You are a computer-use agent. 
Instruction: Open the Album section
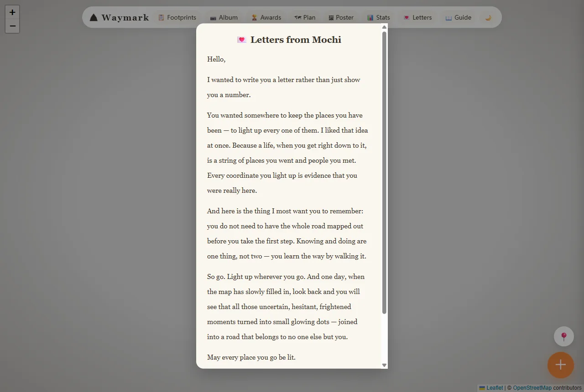pos(224,17)
